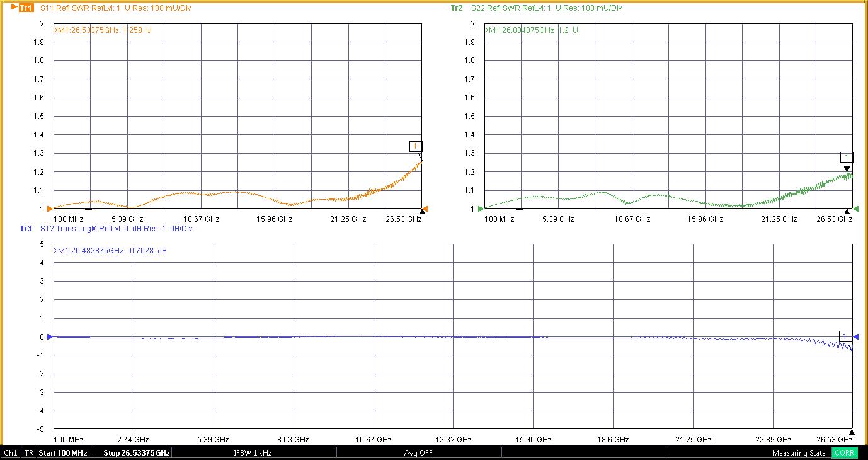Click the 15.96 GHz axis label on Tr2

(706, 219)
